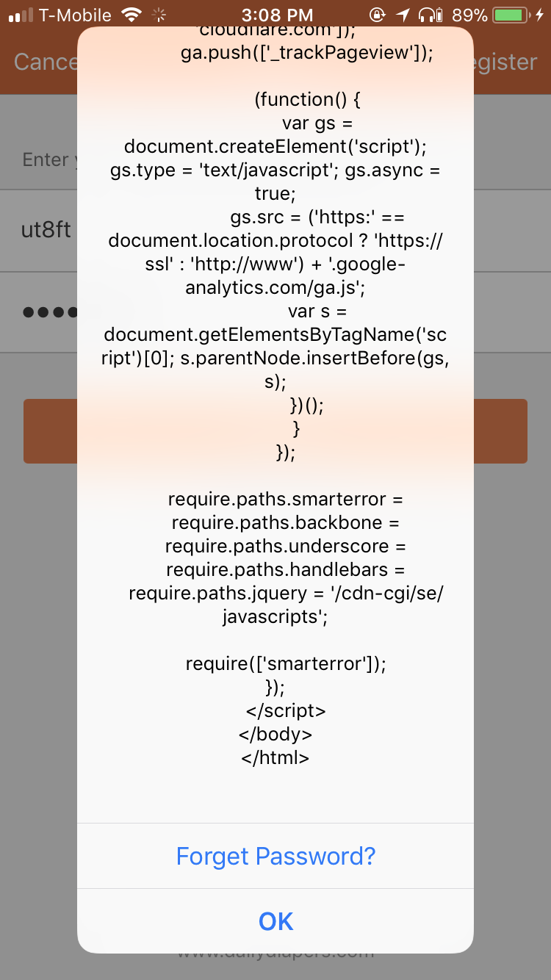Focus the masked password field
Screen dimensions: 551x980
pos(40,312)
